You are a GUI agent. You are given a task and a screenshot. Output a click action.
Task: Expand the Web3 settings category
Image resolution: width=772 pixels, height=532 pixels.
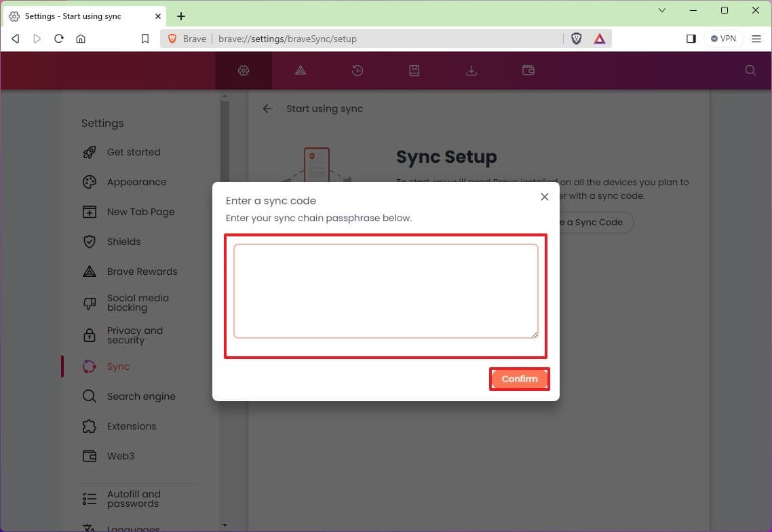coord(121,456)
